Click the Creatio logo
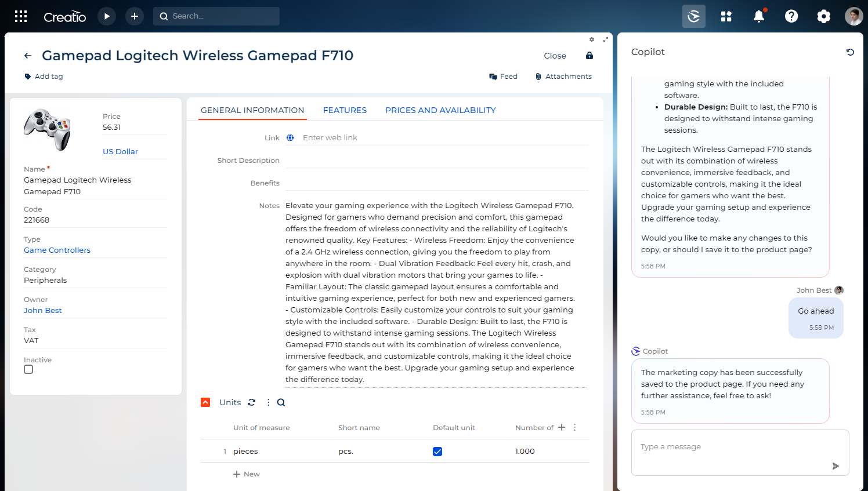 [65, 17]
